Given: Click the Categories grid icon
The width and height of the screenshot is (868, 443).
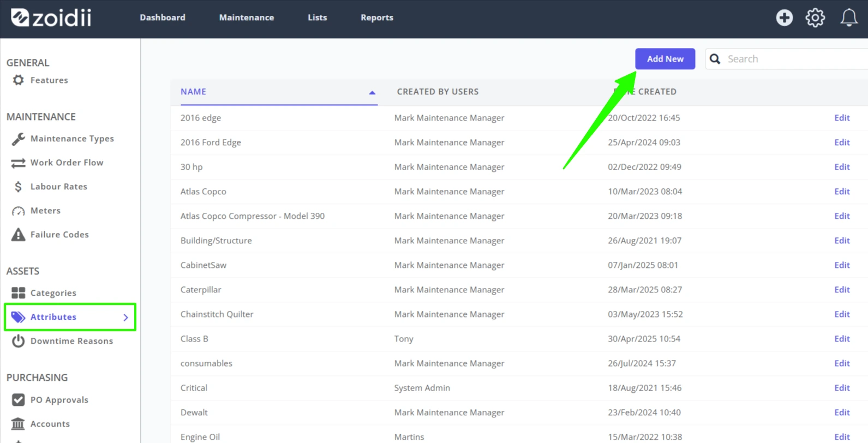Looking at the screenshot, I should click(18, 293).
